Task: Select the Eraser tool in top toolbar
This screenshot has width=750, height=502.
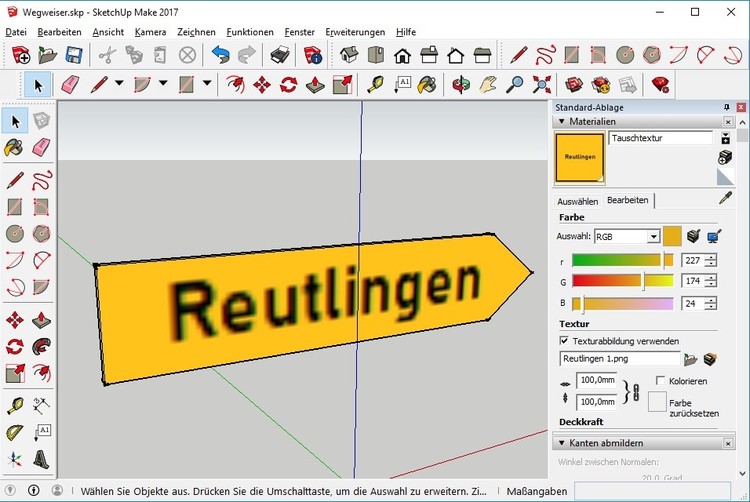Action: [x=70, y=85]
